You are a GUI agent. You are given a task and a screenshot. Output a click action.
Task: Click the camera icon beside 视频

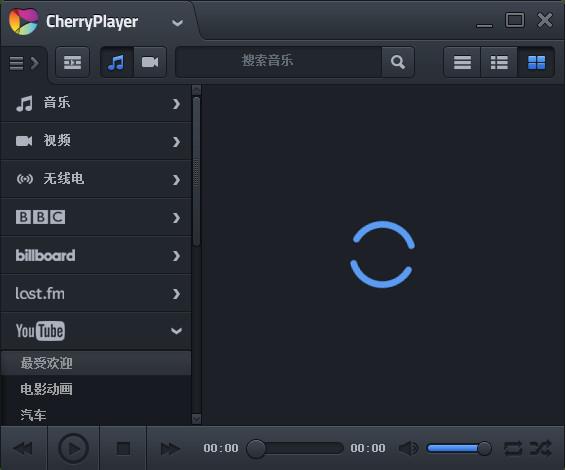point(24,141)
